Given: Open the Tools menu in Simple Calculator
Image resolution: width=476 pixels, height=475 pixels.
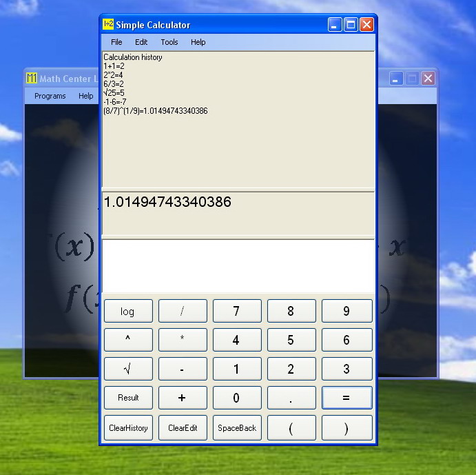Looking at the screenshot, I should (169, 42).
